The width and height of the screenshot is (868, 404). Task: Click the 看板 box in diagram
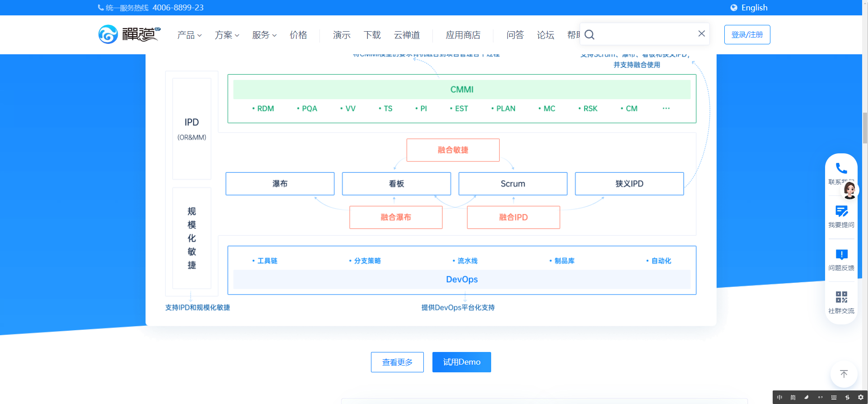[x=396, y=184]
